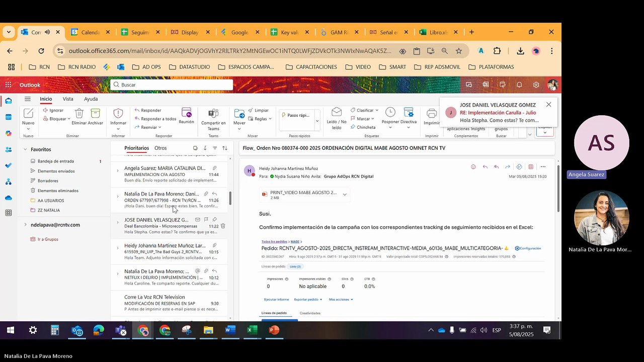644x362 pixels.
Task: Open the Ayuda ribbon tab
Action: (x=91, y=99)
